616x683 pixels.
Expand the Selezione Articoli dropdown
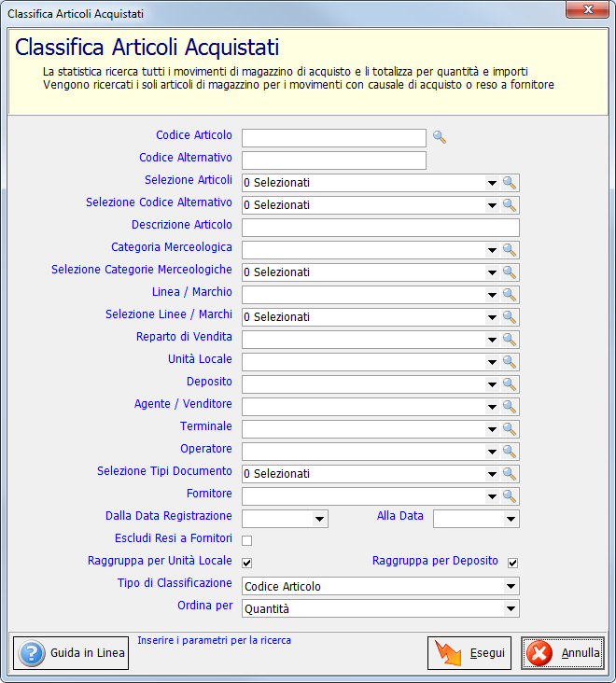pos(492,183)
